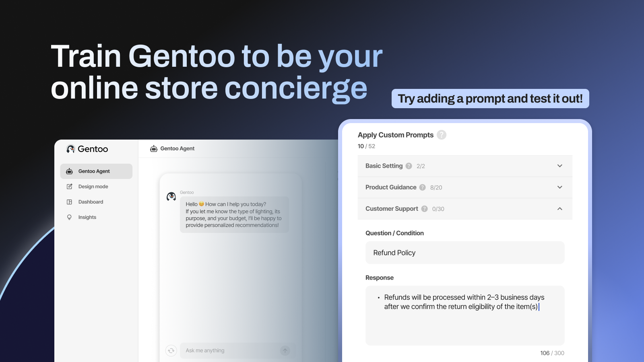644x362 pixels.
Task: Open the Gentoo Agent sidebar item
Action: pos(96,171)
